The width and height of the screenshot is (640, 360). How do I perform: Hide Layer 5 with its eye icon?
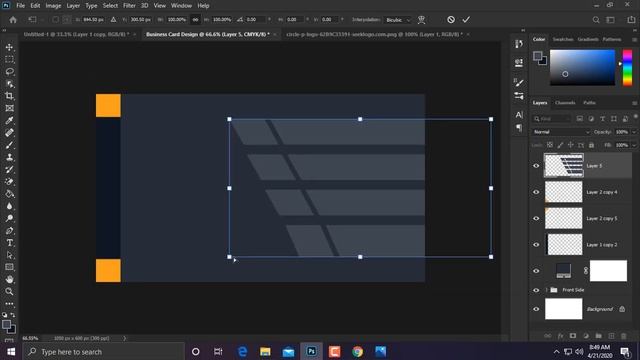point(536,166)
